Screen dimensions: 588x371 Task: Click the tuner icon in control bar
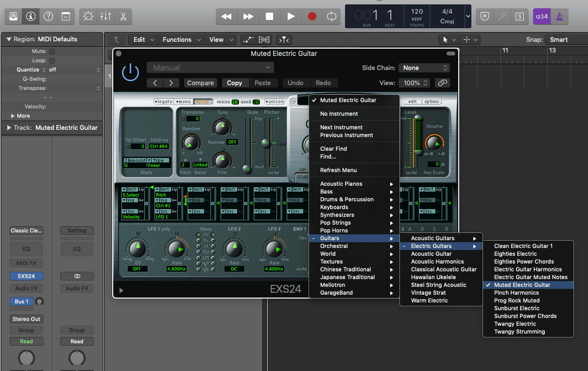[x=502, y=16]
